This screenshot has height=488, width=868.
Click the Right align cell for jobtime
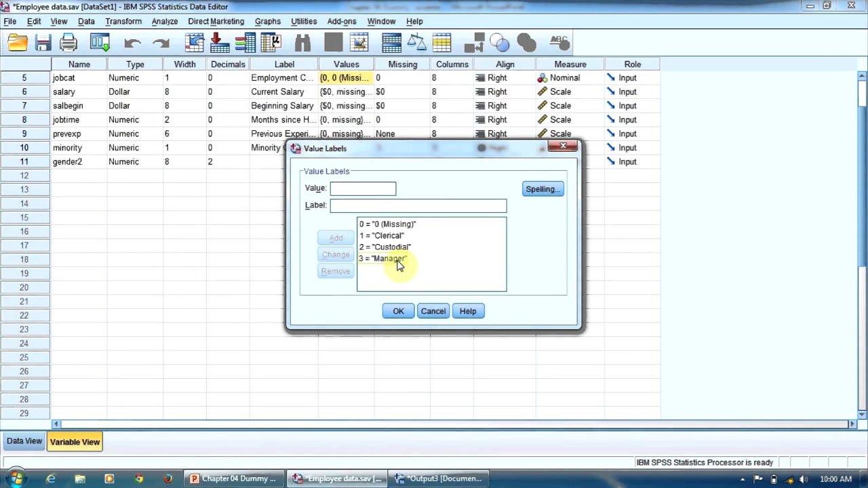point(505,120)
